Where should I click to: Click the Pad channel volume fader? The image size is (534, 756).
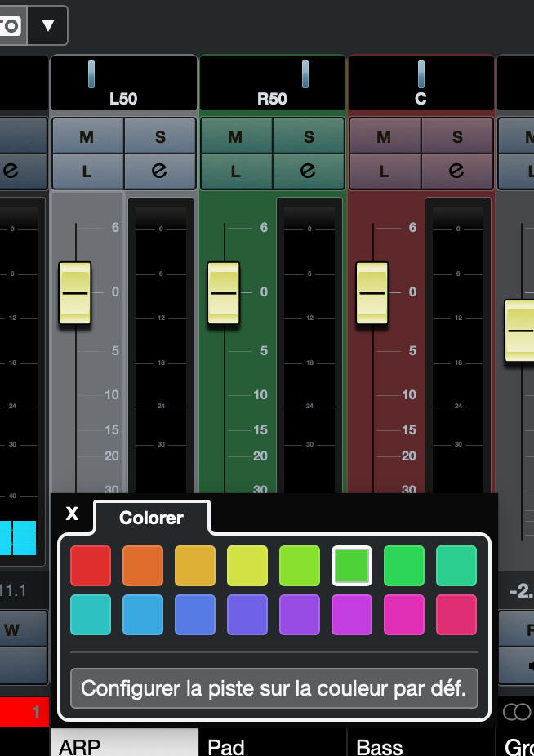(x=224, y=292)
